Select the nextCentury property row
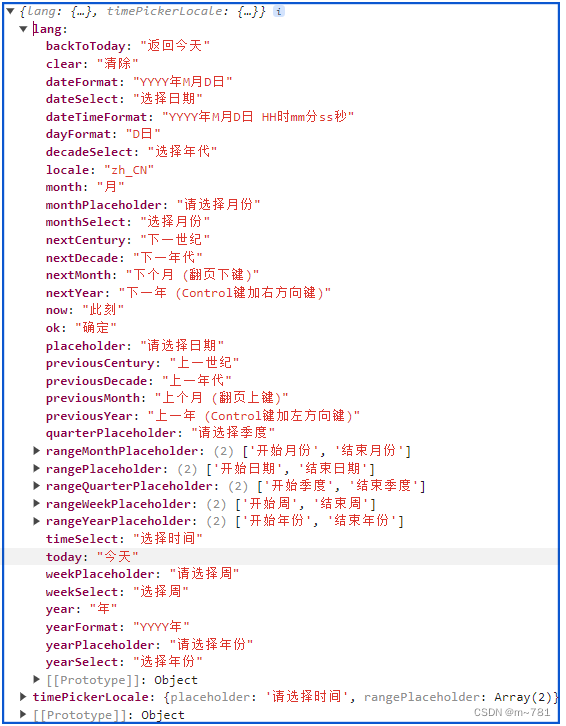Screen dimensions: 566x726 128,240
